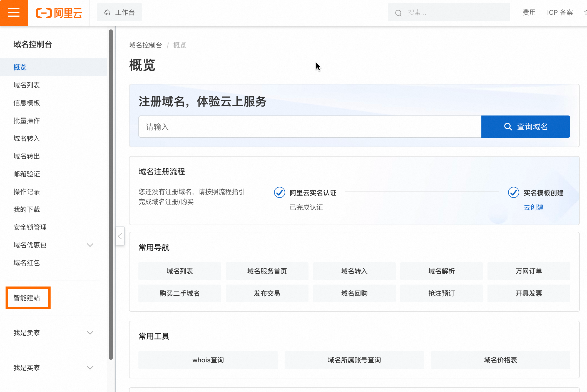The height and width of the screenshot is (392, 587).
Task: Open 安全锁管理 in the sidebar
Action: (x=53, y=227)
